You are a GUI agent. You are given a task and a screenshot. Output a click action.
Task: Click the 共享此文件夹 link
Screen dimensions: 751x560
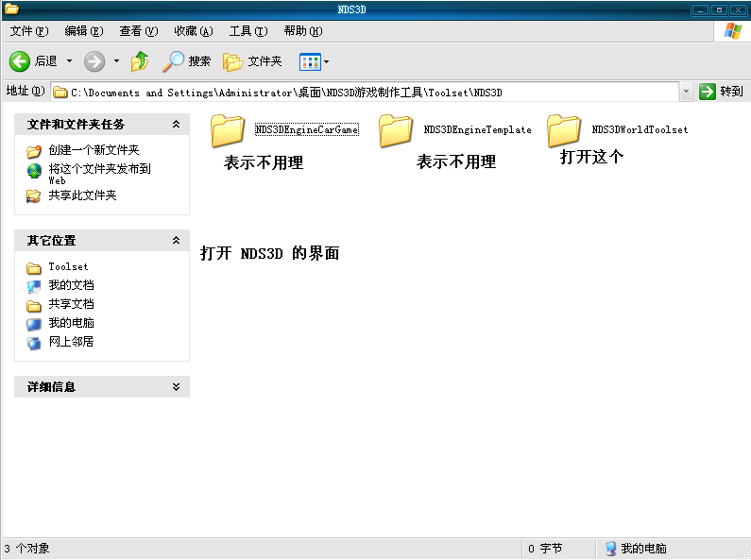82,195
